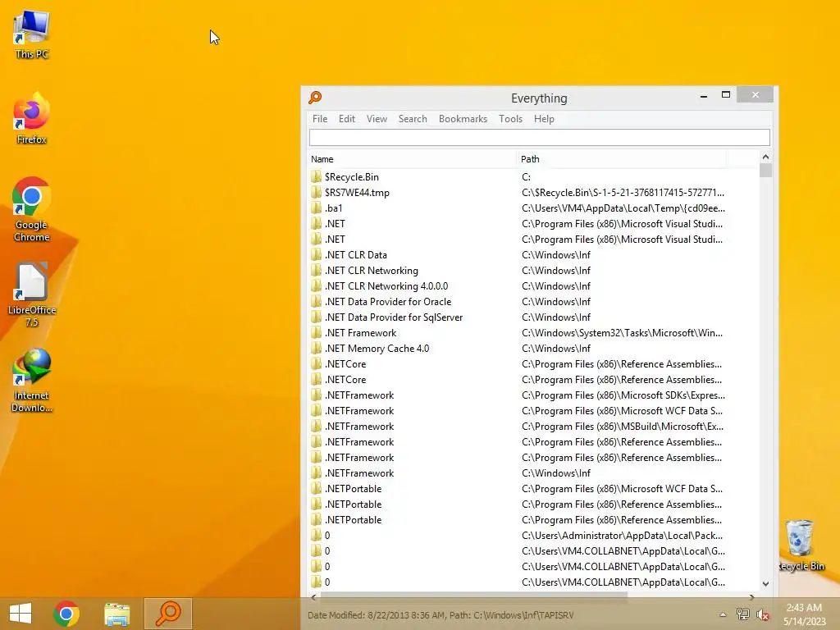Open This PC desktop shortcut
The image size is (840, 630).
(x=32, y=34)
